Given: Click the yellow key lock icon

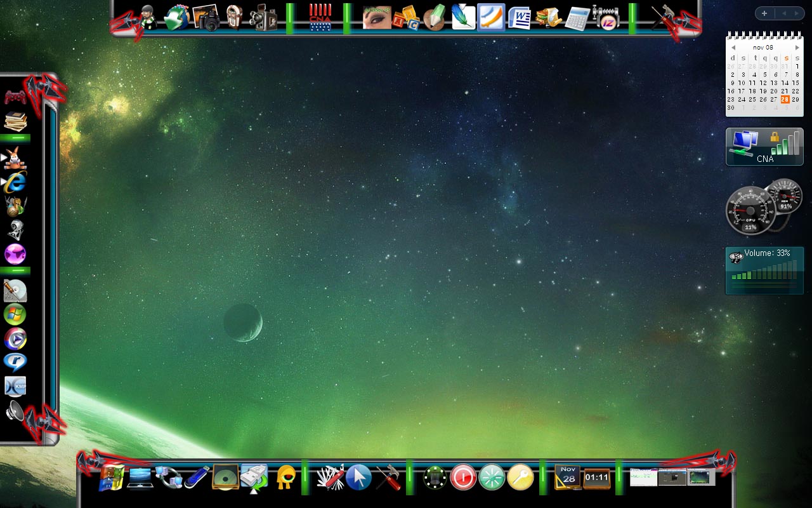Looking at the screenshot, I should pos(520,477).
